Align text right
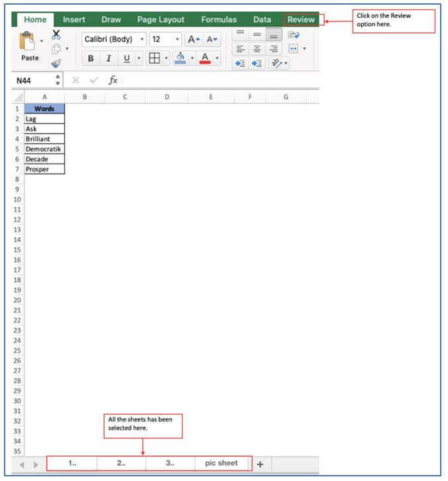The height and width of the screenshot is (481, 448). tap(274, 48)
